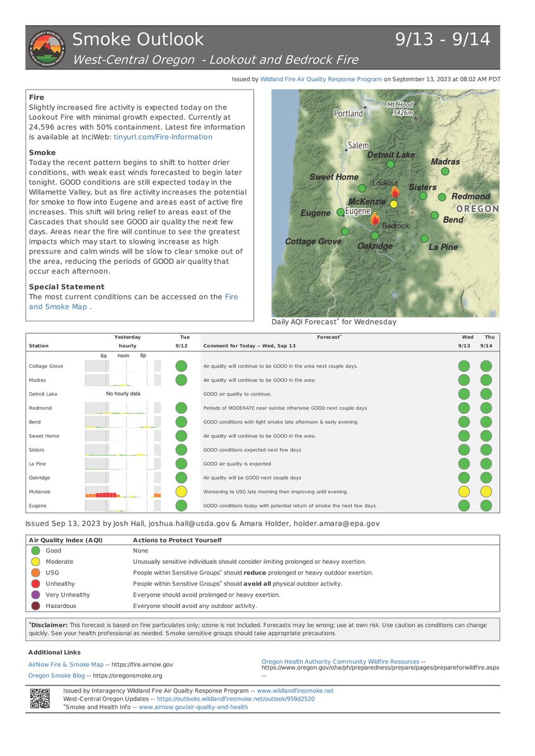This screenshot has width=535, height=756.
Task: Open Oregon Smoke Blog link
Action: [x=57, y=675]
